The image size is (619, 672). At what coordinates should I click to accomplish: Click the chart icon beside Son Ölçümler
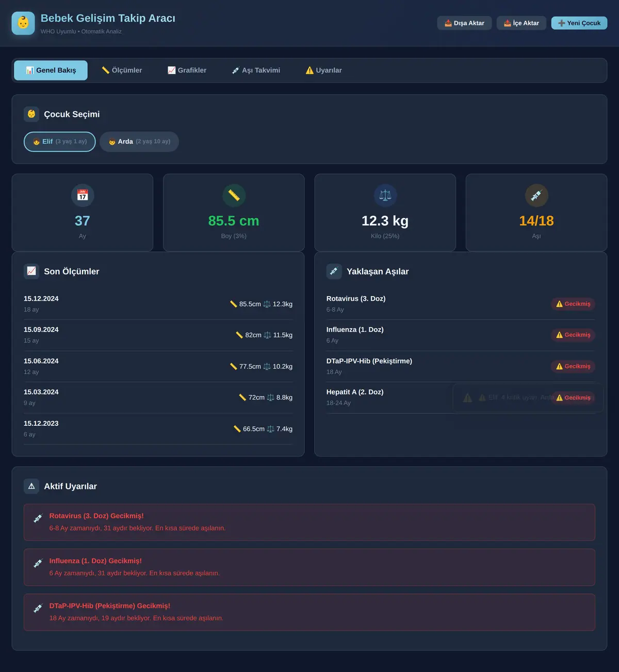pos(31,271)
